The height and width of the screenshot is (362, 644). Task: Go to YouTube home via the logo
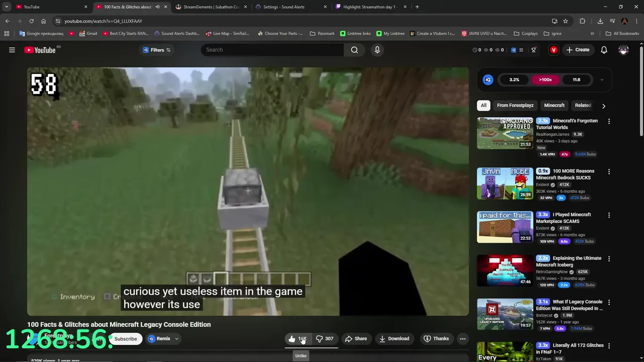click(x=40, y=50)
